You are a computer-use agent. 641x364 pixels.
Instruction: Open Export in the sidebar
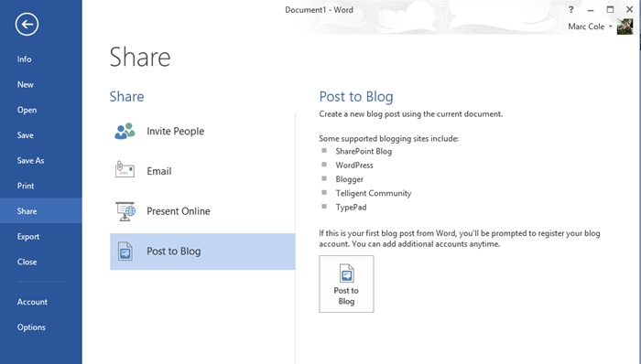pyautogui.click(x=41, y=236)
